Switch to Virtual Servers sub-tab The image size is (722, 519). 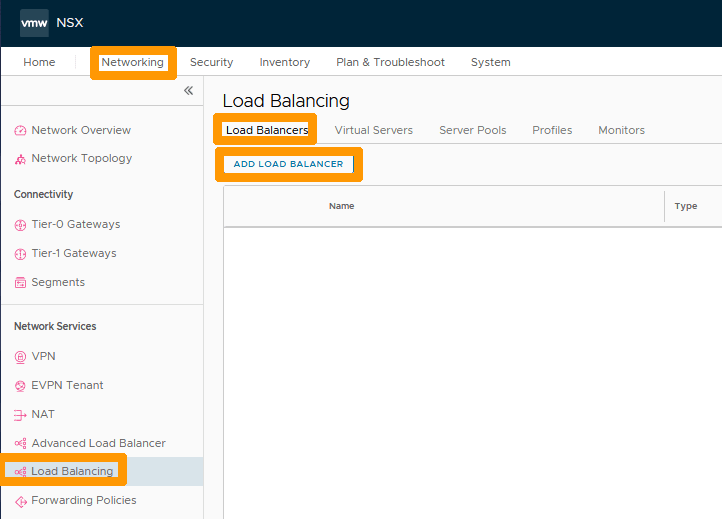(373, 130)
